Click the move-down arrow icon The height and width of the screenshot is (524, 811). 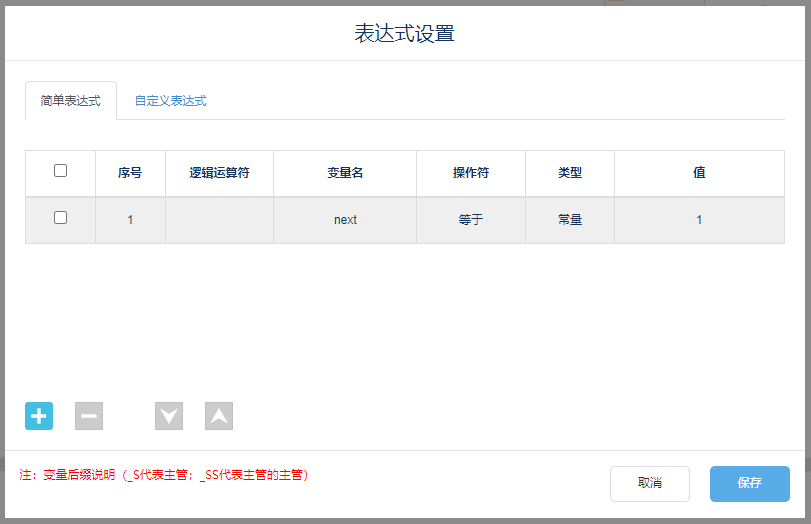tap(169, 416)
